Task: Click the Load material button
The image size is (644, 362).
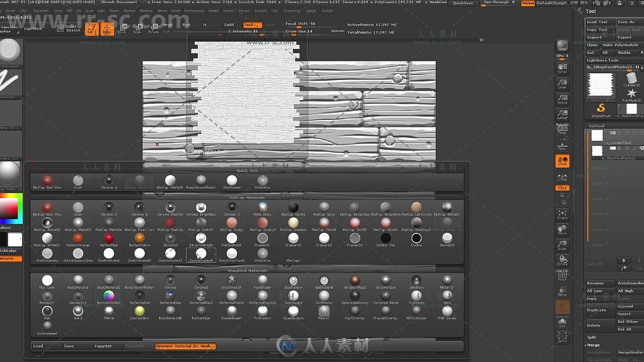Action: point(46,346)
